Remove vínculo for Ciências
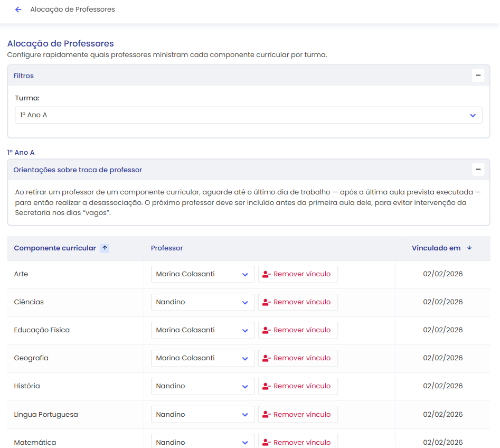This screenshot has width=500, height=448. click(298, 302)
